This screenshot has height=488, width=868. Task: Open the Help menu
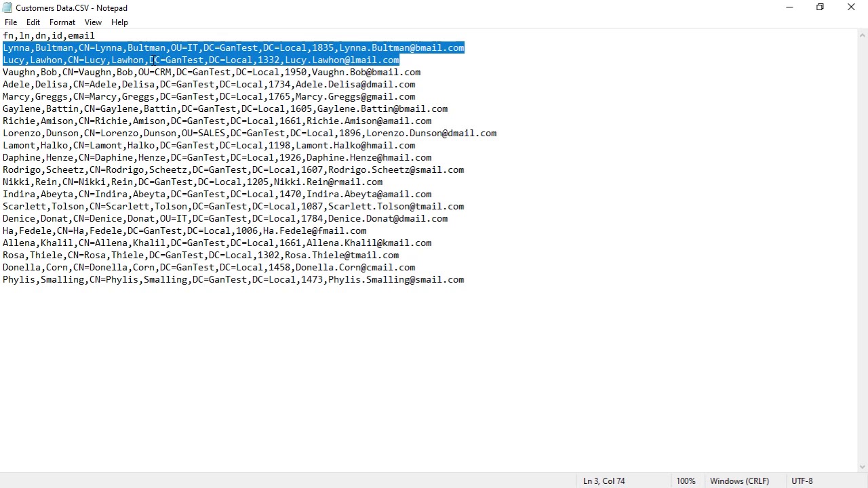point(119,22)
